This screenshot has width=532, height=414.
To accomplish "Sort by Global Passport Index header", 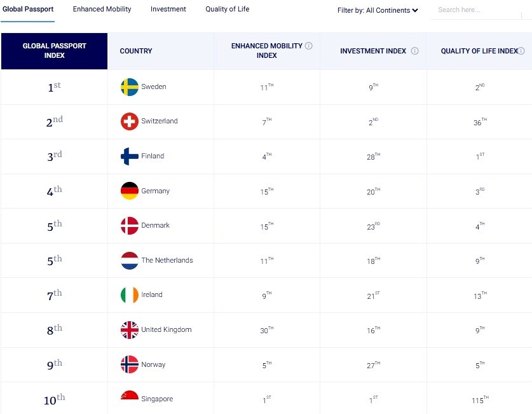I will pos(54,51).
